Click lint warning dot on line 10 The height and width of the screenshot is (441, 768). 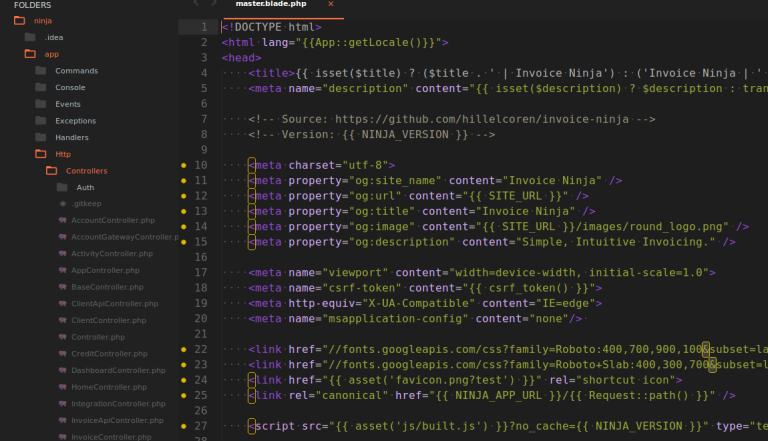click(184, 165)
